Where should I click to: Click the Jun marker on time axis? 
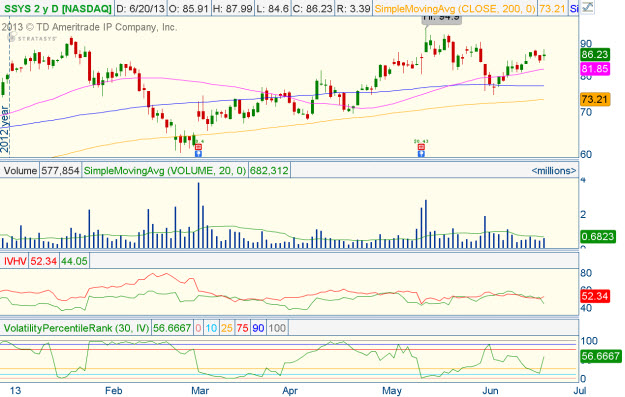490,390
